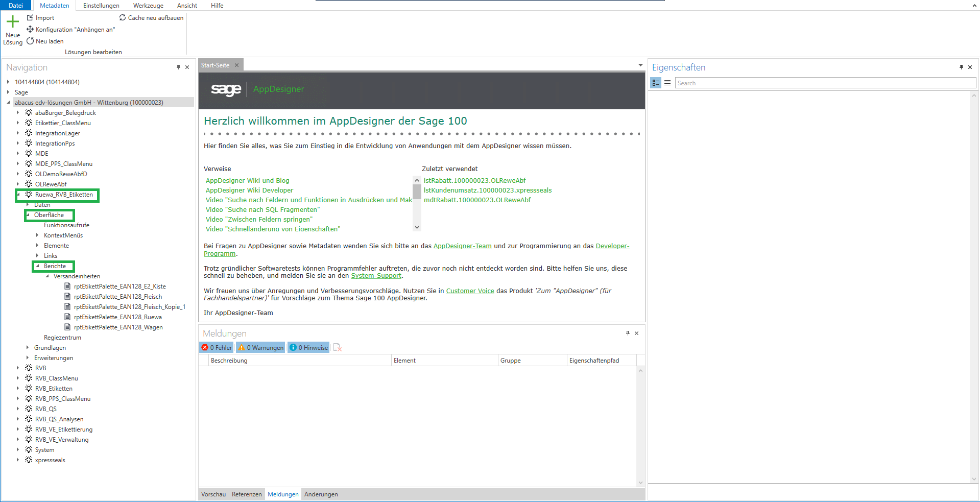This screenshot has width=980, height=502.
Task: Click the Eigenschaften search field
Action: [825, 83]
